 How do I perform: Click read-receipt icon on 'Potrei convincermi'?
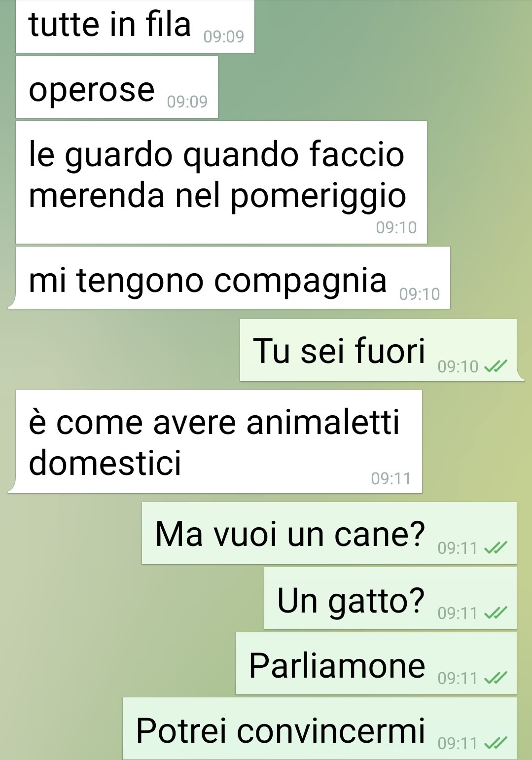[x=496, y=743]
